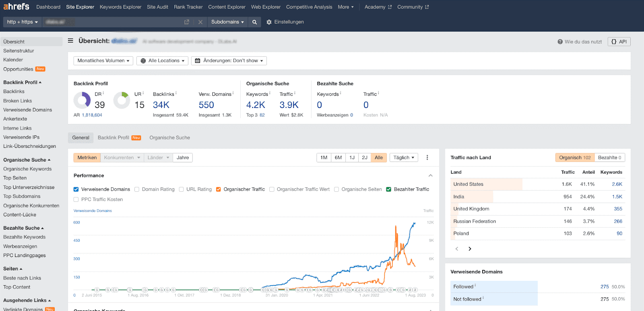Open the http + https protocol dropdown
644x311 pixels.
pos(22,22)
